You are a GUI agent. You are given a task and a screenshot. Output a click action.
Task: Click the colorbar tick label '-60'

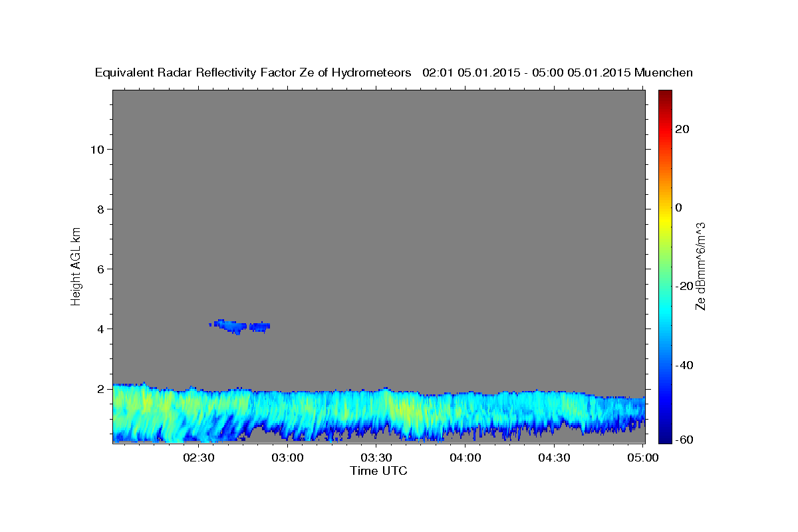click(684, 440)
